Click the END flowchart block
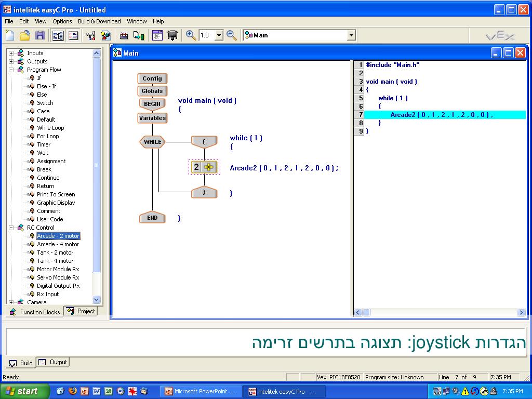Viewport: 532px width, 399px height. click(152, 218)
